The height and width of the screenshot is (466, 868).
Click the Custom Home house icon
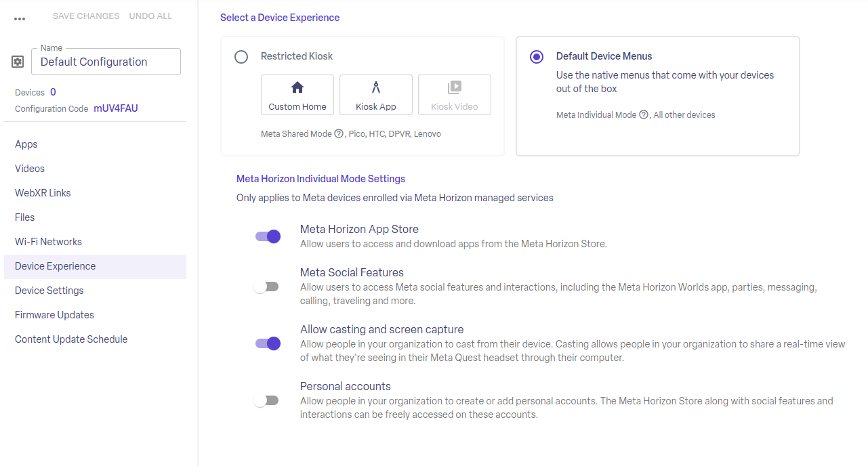[297, 87]
